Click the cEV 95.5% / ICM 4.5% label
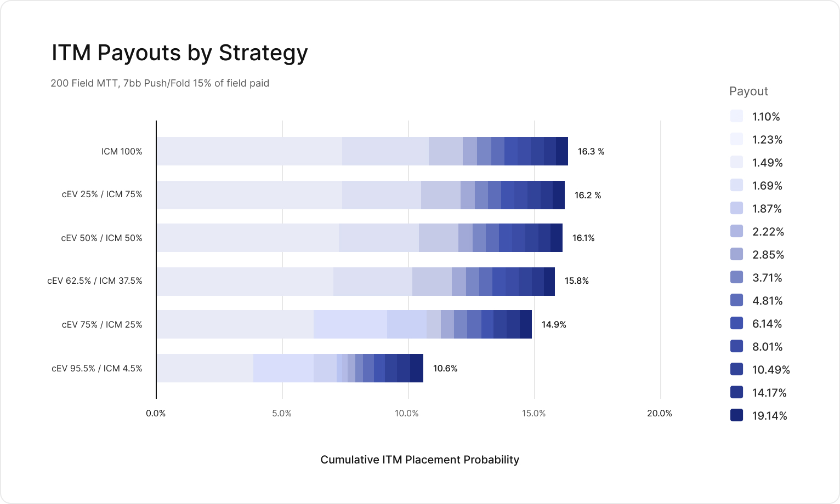Image resolution: width=840 pixels, height=504 pixels. pyautogui.click(x=97, y=368)
